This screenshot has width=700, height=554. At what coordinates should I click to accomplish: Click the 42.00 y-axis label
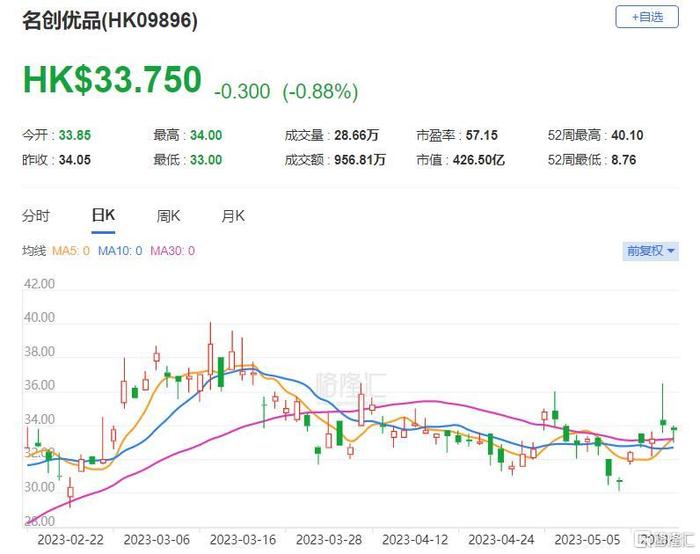[x=39, y=284]
